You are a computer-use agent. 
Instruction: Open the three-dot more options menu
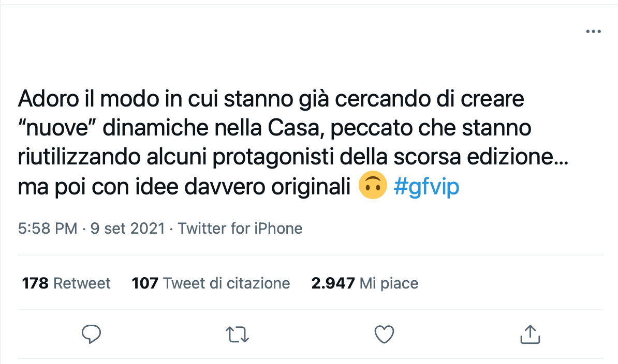coord(593,32)
